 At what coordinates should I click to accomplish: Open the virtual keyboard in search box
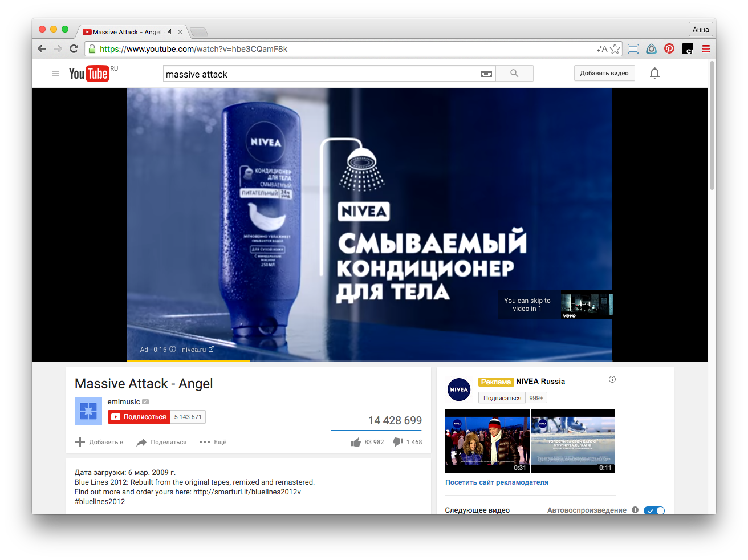486,74
